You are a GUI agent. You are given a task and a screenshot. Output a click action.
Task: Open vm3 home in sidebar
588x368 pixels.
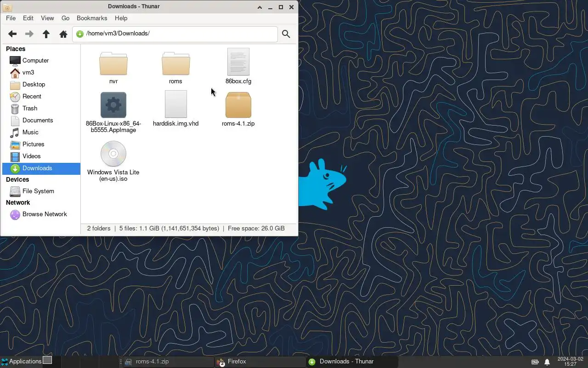pos(41,72)
